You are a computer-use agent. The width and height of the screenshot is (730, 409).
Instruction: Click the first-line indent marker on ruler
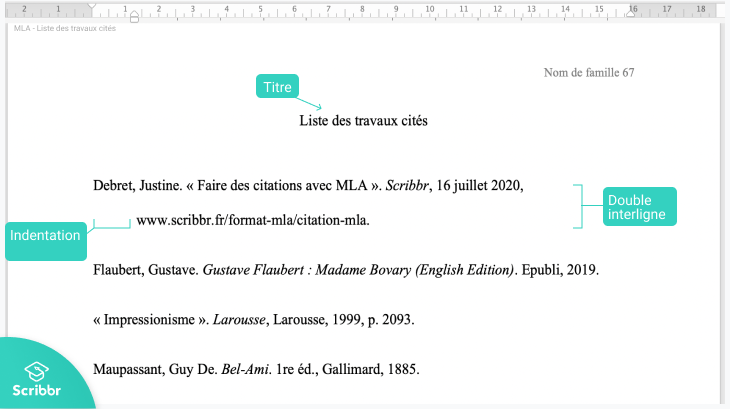pos(92,7)
